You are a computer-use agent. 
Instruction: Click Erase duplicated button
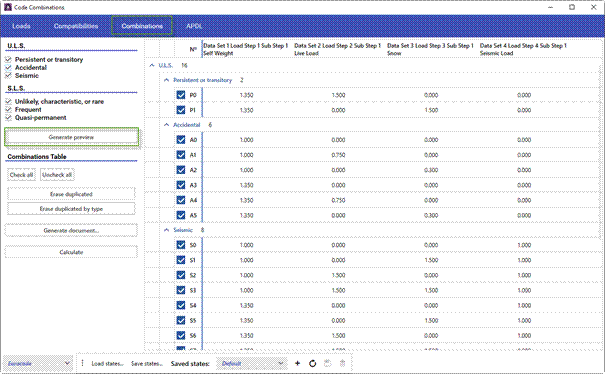[x=71, y=194]
